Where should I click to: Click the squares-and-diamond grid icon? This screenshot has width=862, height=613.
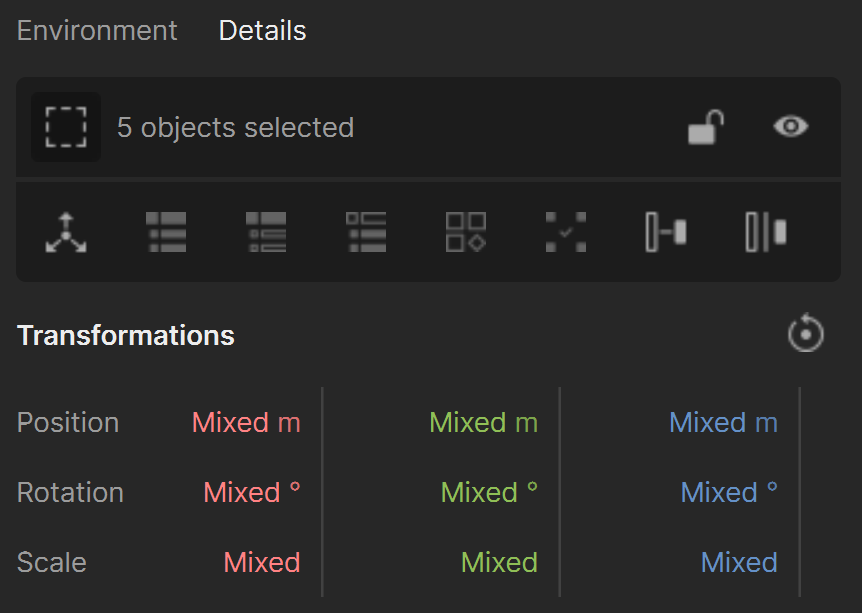(466, 232)
